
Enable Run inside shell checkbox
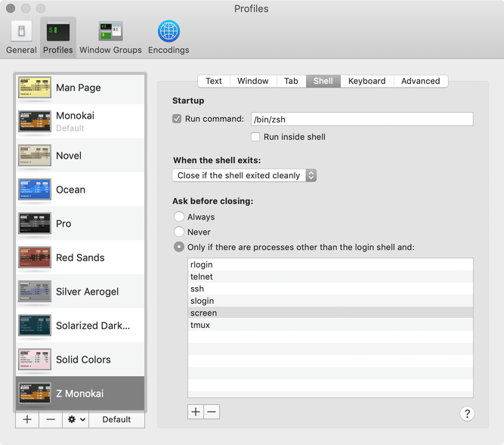(x=255, y=137)
